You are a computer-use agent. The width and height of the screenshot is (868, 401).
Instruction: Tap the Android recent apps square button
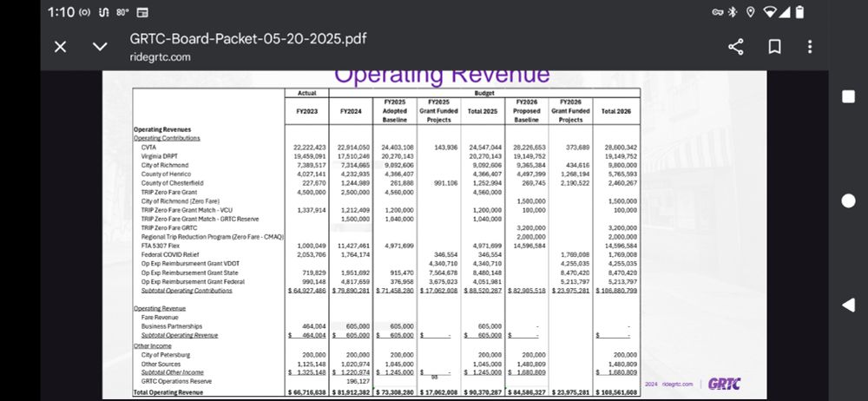coord(848,96)
